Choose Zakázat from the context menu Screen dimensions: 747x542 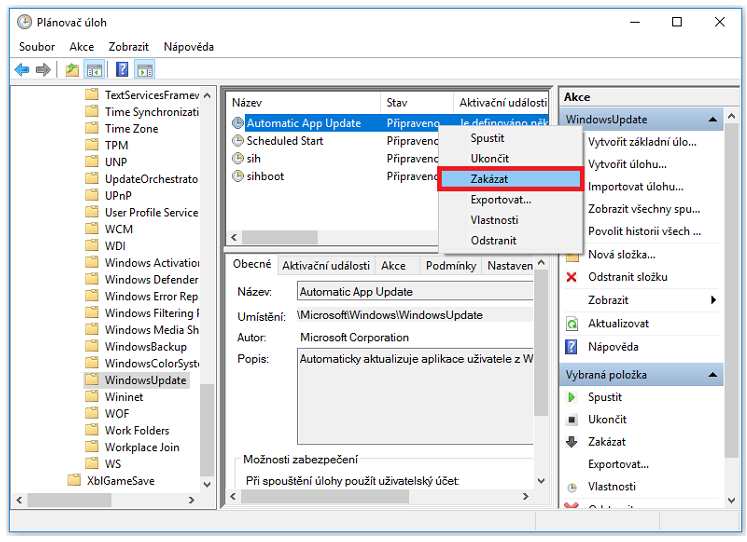tap(511, 179)
